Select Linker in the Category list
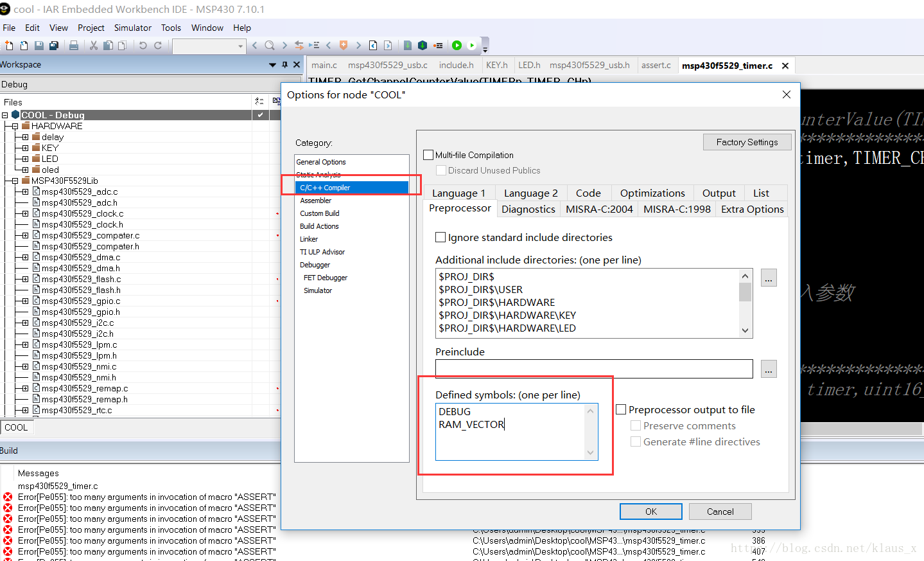Screen dimensions: 924x561 [309, 239]
